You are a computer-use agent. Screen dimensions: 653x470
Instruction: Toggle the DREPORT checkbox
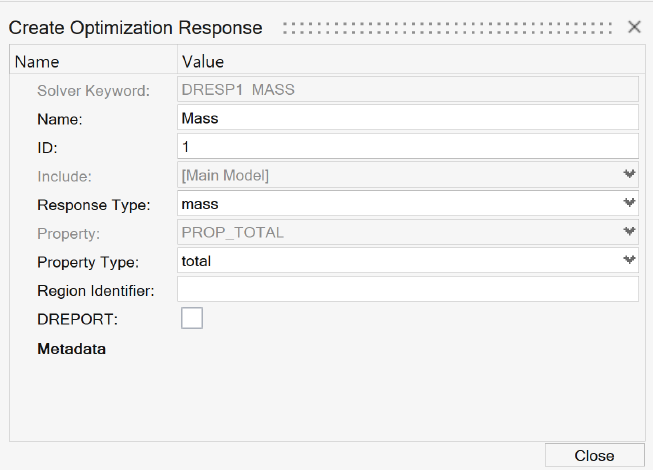click(190, 318)
